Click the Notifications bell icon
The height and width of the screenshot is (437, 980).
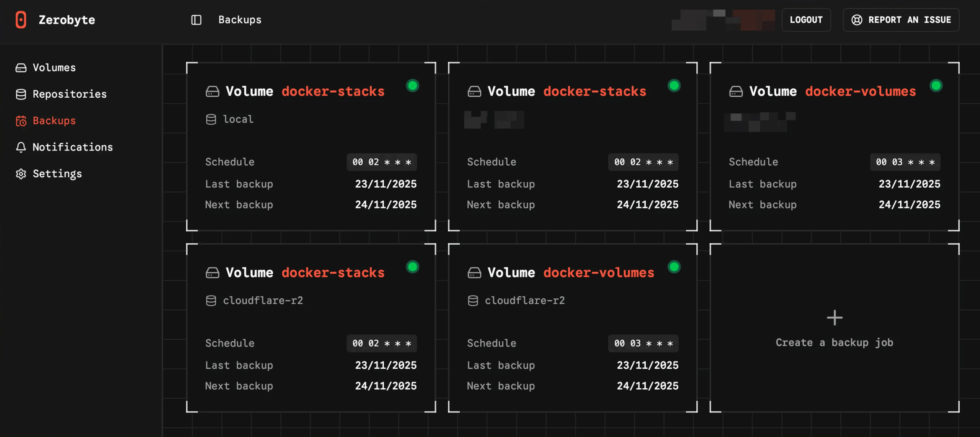pos(21,147)
